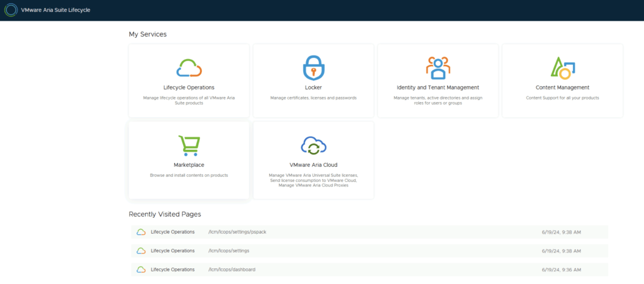Click cloud icon beside the dashboard recent page
The width and height of the screenshot is (644, 284).
[x=142, y=270]
